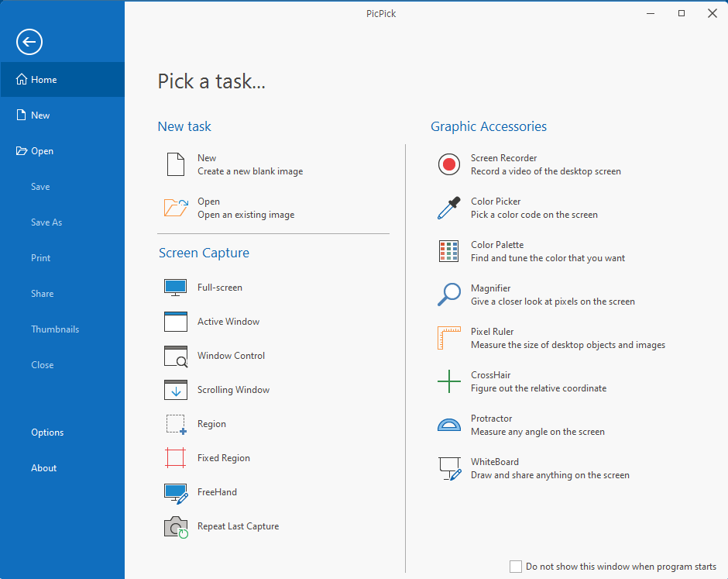Click the Home house icon in sidebar

[22, 80]
